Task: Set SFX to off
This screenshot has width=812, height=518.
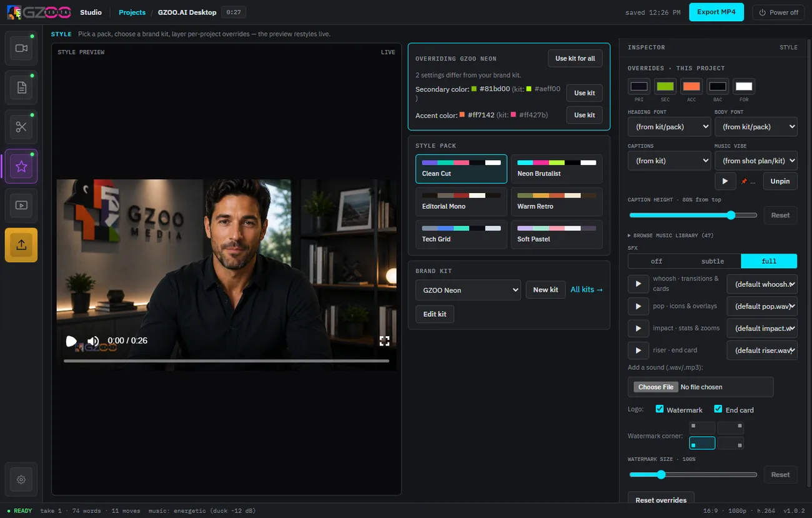Action: (656, 261)
